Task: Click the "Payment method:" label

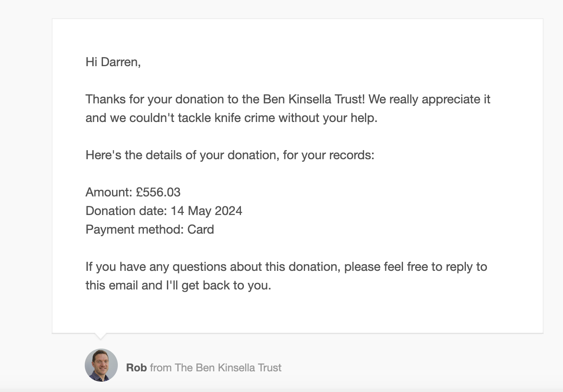Action: 135,229
